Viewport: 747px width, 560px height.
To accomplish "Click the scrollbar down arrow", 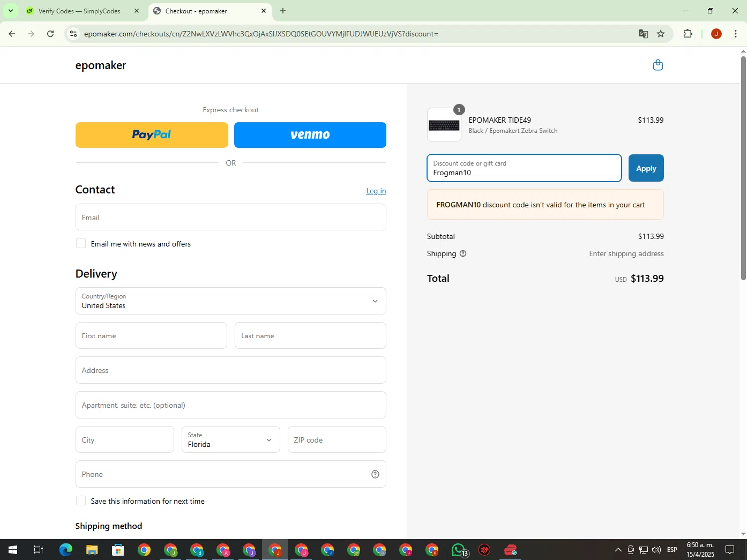I will coord(743,534).
